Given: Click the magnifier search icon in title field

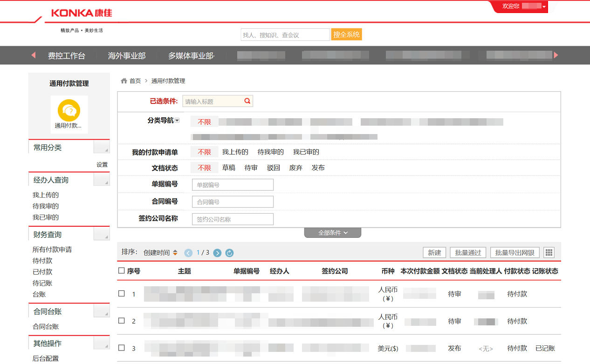Looking at the screenshot, I should tap(247, 101).
